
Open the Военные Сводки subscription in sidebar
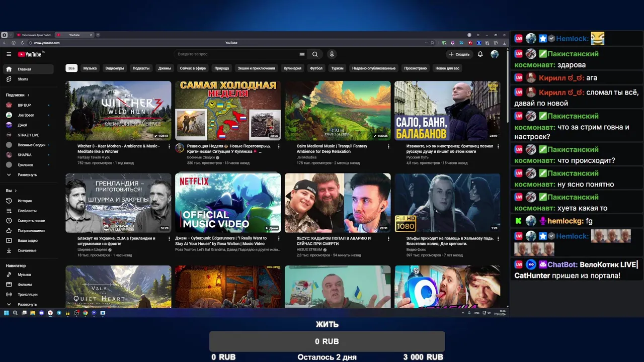point(29,145)
